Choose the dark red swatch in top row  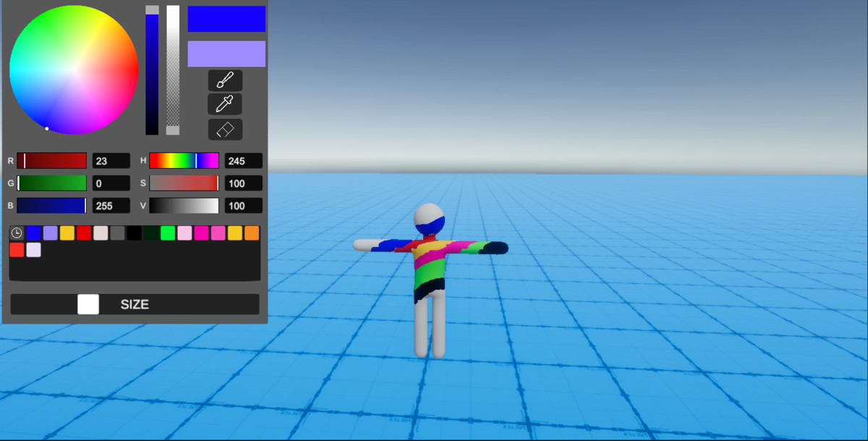84,233
